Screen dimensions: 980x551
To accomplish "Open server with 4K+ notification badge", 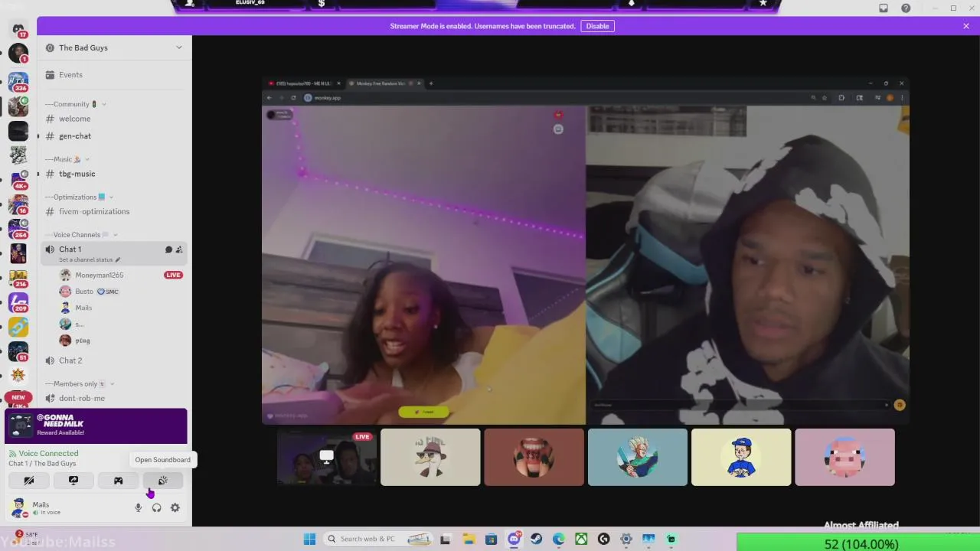I will tap(18, 179).
